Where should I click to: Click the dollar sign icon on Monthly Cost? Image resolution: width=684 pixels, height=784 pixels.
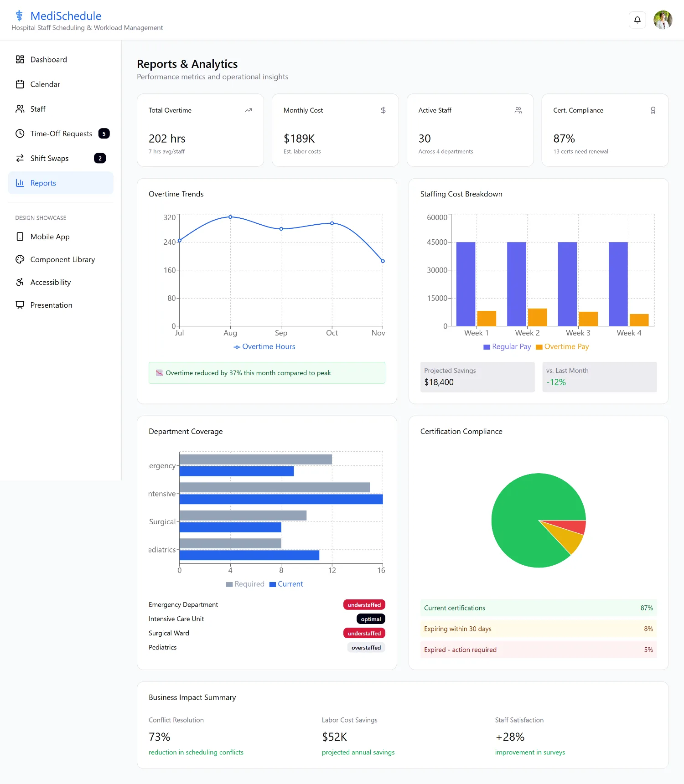(383, 110)
